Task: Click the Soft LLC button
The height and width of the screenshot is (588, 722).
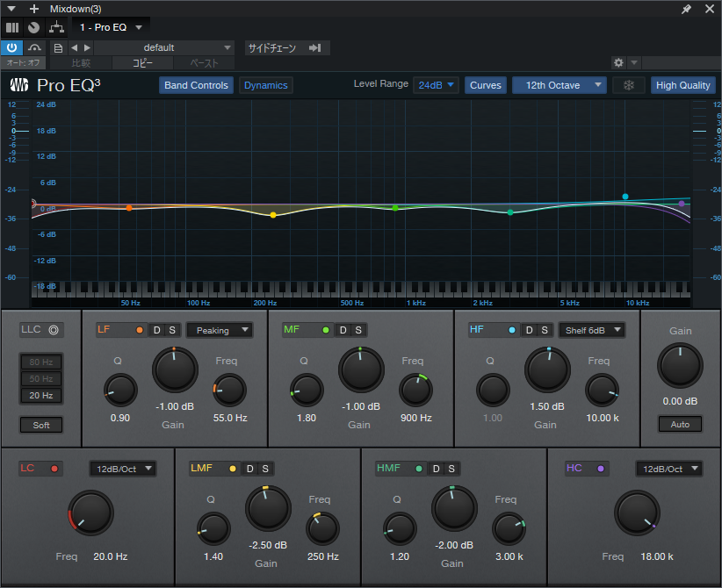Action: click(41, 425)
